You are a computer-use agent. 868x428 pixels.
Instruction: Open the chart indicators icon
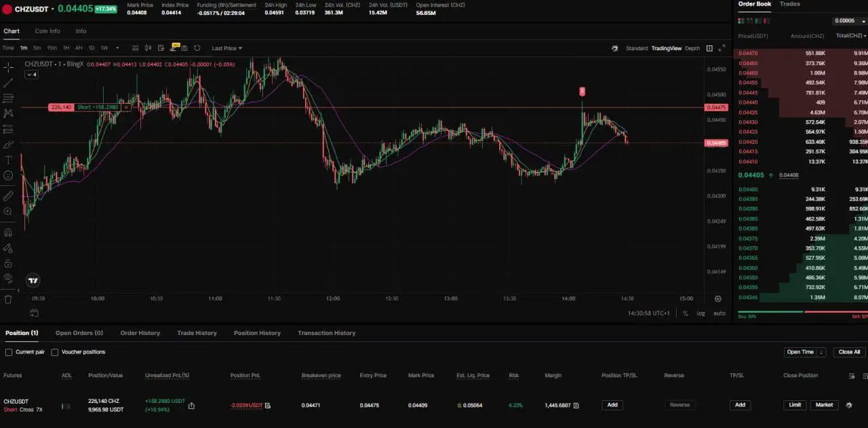coord(135,48)
